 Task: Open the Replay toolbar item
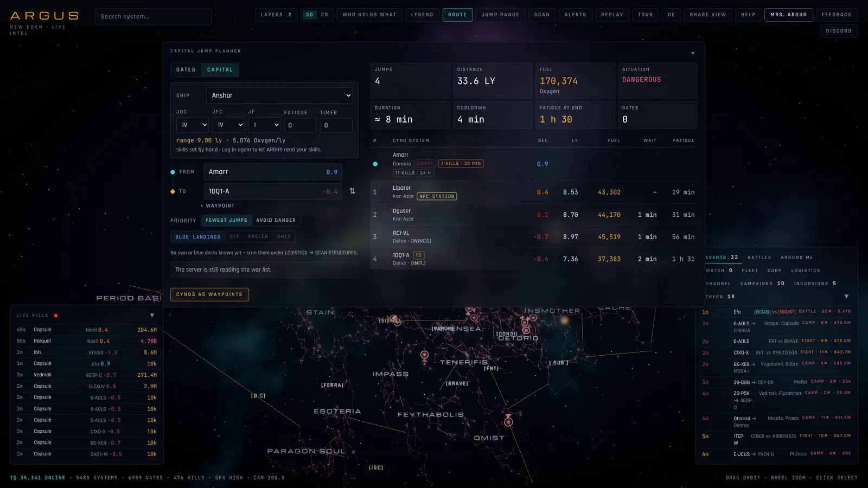pos(612,15)
